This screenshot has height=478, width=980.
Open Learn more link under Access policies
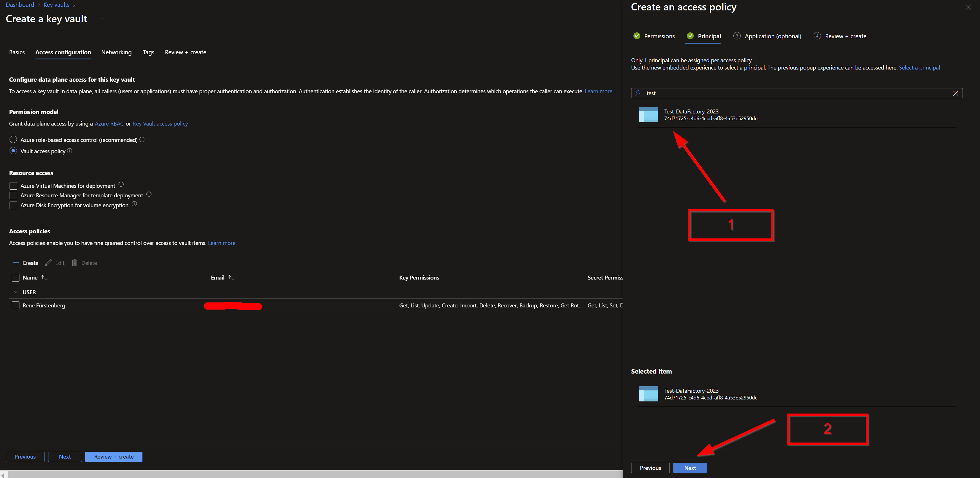point(221,243)
